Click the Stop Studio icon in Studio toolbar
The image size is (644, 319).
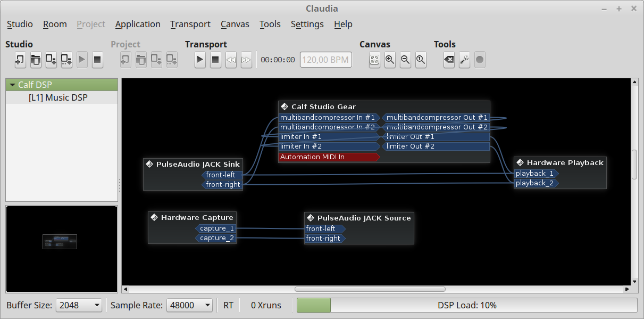(x=97, y=60)
